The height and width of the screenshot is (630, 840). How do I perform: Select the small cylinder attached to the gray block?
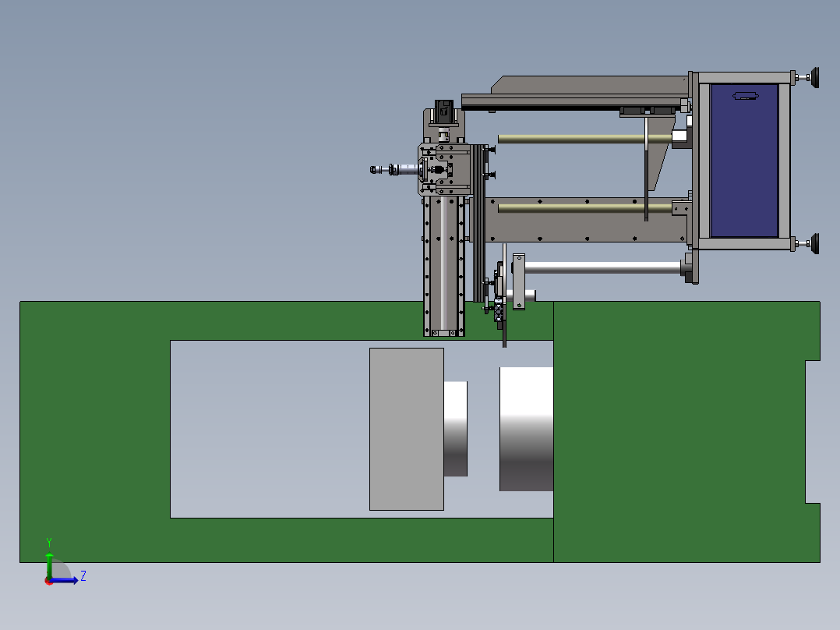pyautogui.click(x=455, y=428)
